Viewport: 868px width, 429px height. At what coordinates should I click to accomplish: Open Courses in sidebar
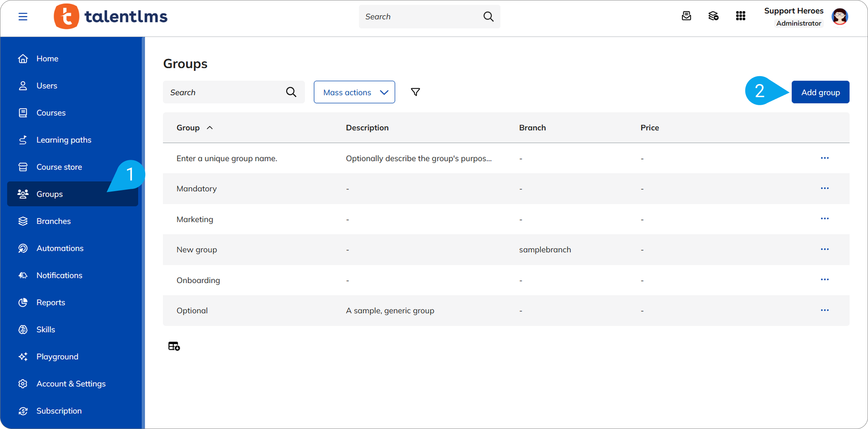72,113
